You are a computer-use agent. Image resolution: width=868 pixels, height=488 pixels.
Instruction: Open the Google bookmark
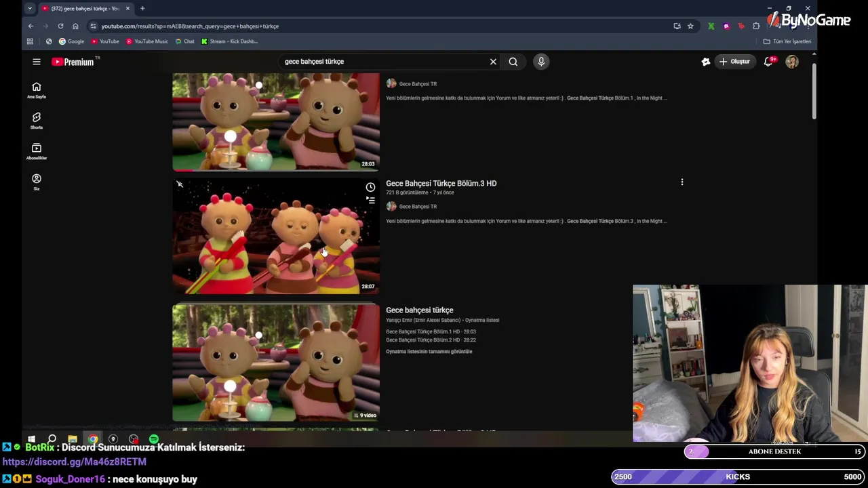pyautogui.click(x=71, y=41)
